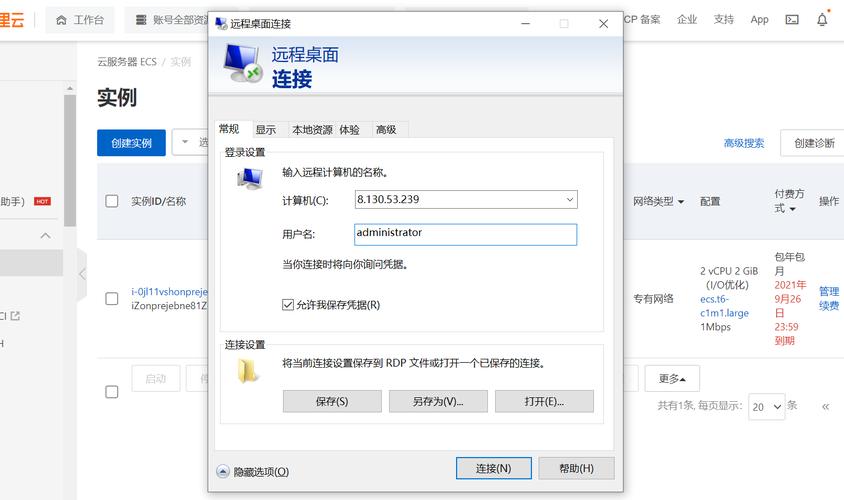844x500 pixels.
Task: Click the 另存为(V)... button
Action: coord(438,402)
